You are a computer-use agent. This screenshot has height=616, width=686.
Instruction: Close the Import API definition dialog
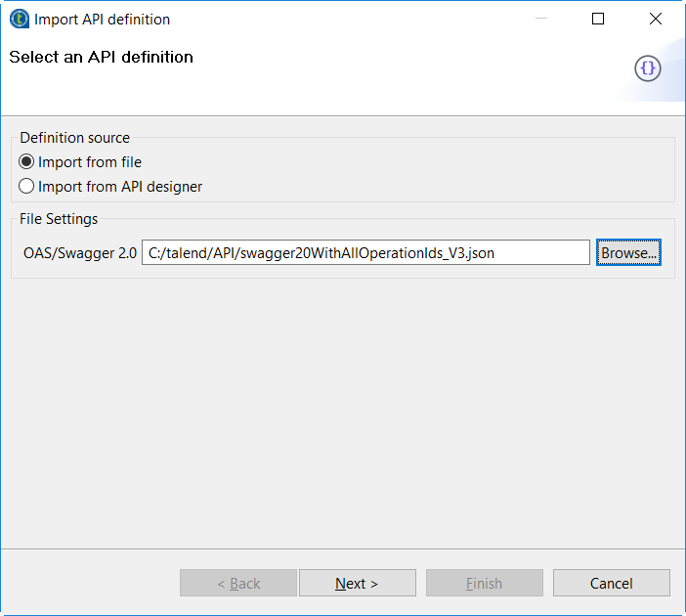pos(656,19)
